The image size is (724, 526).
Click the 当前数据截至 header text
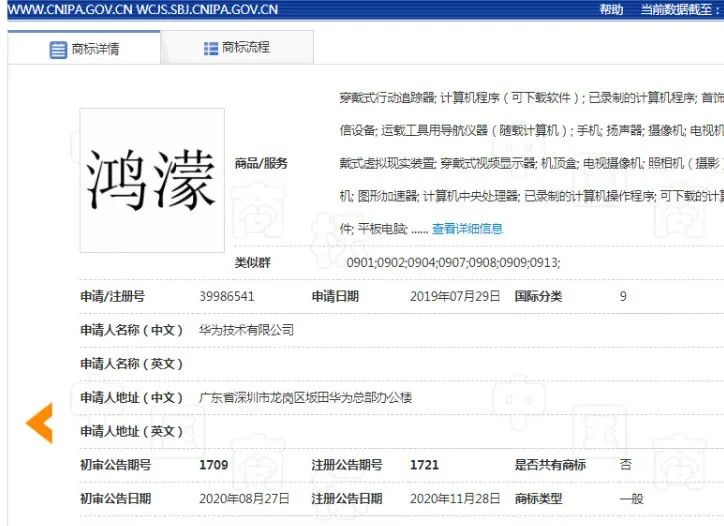pyautogui.click(x=680, y=9)
